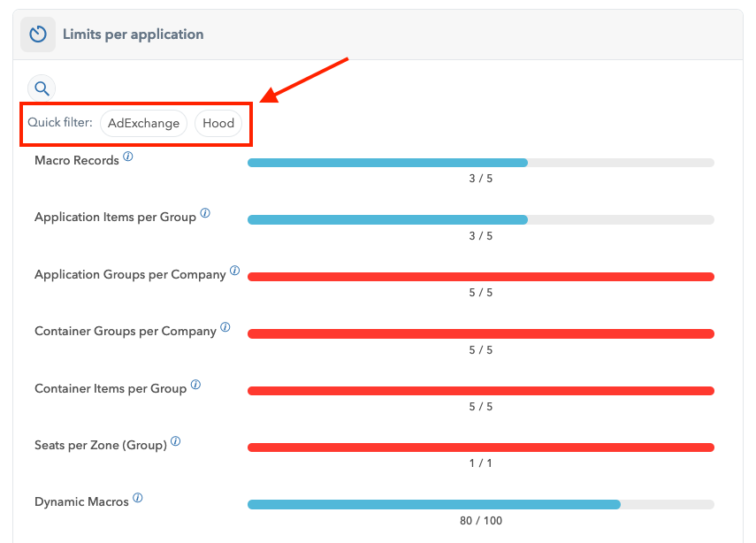Click the gauge icon in the panel header
Viewport: 756px width, 543px height.
pos(38,34)
